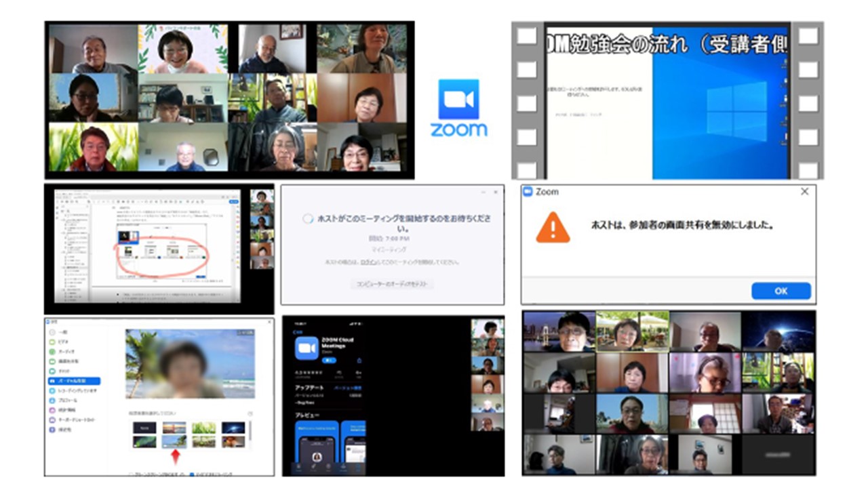The height and width of the screenshot is (488, 868).
Task: Click the ZOOM Cloud Meetings app icon
Action: [x=307, y=348]
